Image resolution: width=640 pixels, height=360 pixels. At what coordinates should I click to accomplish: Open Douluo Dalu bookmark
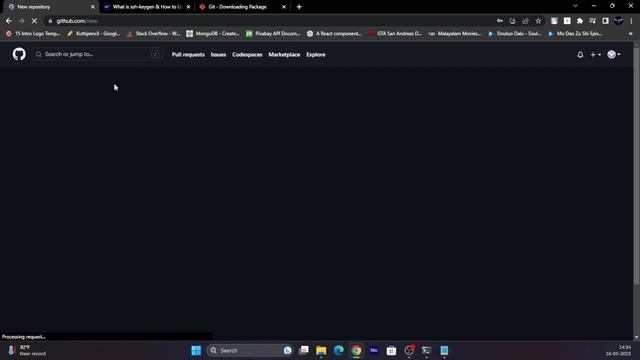[515, 34]
